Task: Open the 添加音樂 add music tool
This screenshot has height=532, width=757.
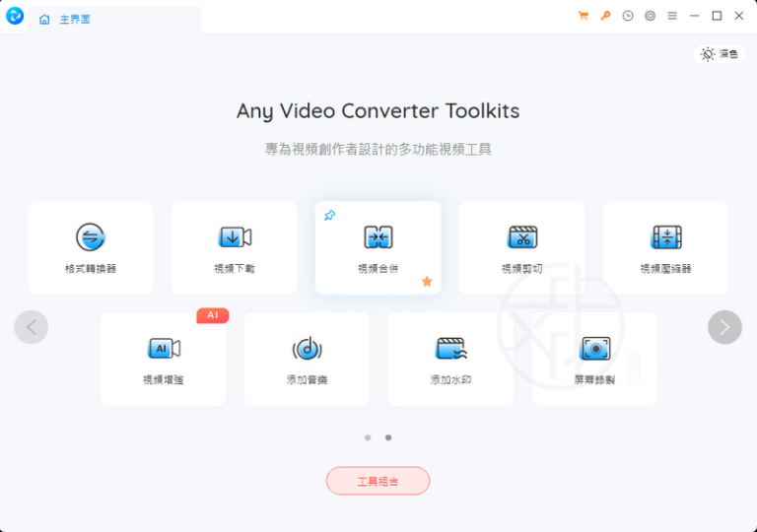Action: pyautogui.click(x=307, y=359)
